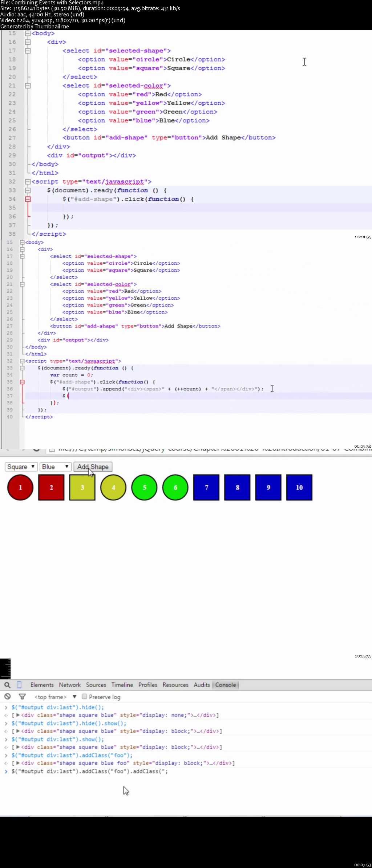Switch to the Network tab
This screenshot has width=372, height=868.
(x=70, y=685)
